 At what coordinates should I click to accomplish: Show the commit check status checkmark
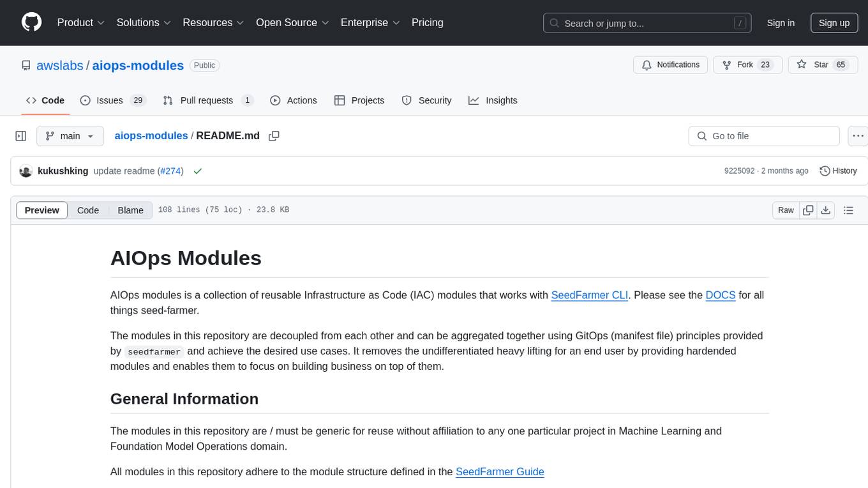pos(198,171)
